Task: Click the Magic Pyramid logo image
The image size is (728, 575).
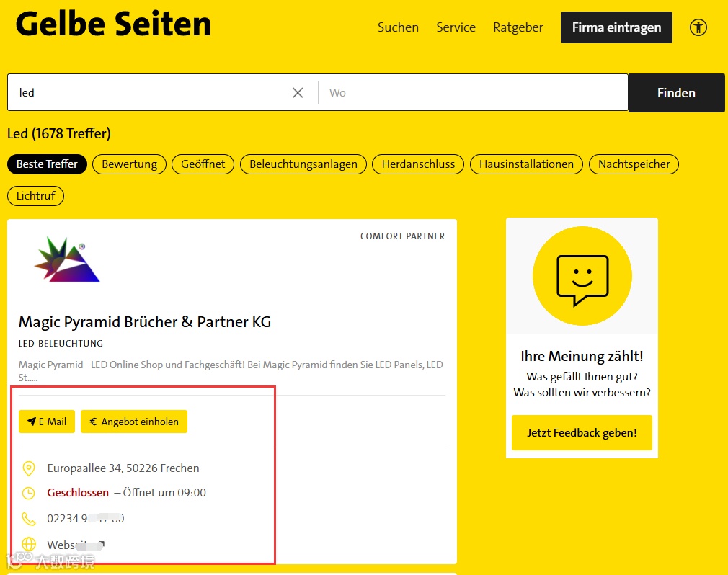Action: coord(67,259)
